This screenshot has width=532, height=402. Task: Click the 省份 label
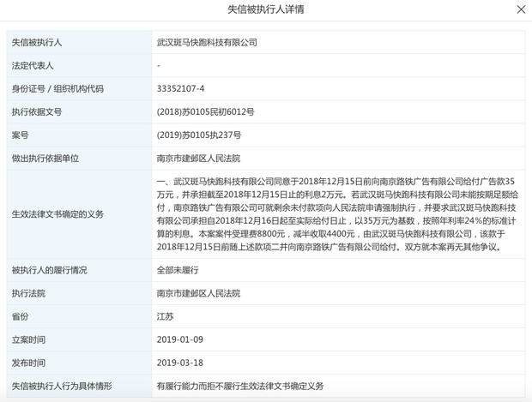pos(20,316)
